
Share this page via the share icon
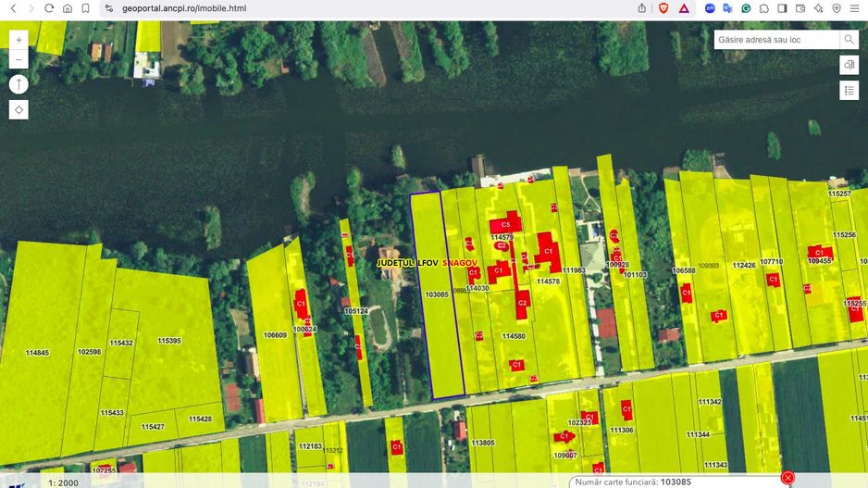641,8
